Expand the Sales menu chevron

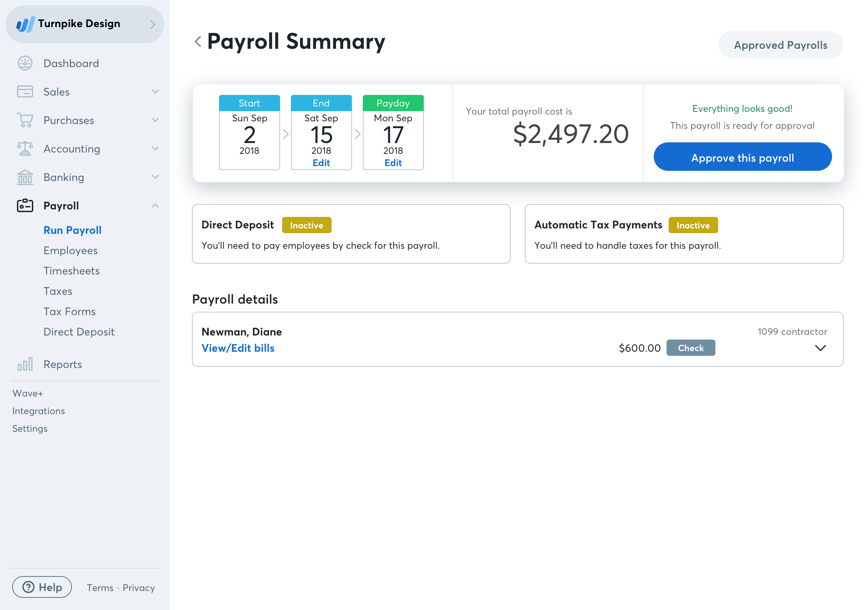[x=155, y=92]
